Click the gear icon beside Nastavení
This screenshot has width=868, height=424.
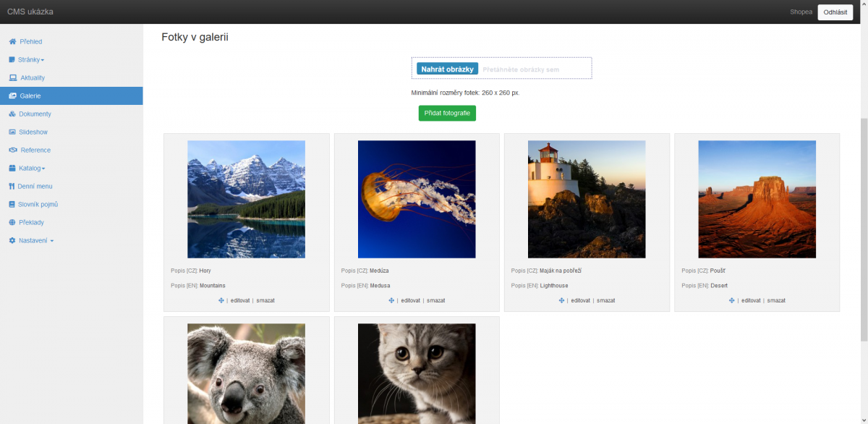coord(12,241)
